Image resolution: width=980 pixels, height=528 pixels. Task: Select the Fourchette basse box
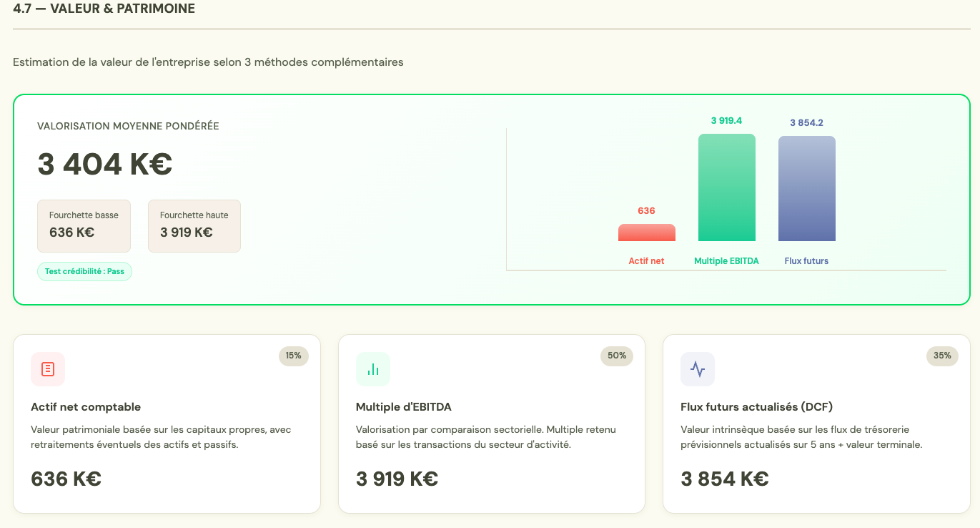click(x=84, y=226)
